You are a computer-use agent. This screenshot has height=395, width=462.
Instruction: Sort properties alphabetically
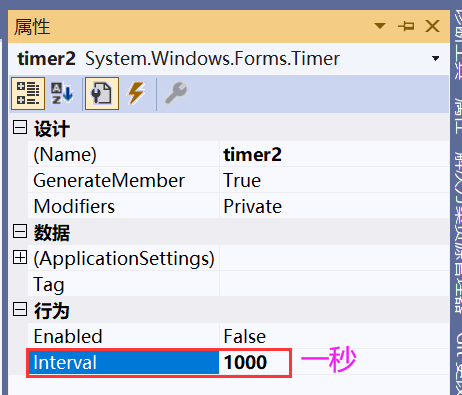click(62, 94)
